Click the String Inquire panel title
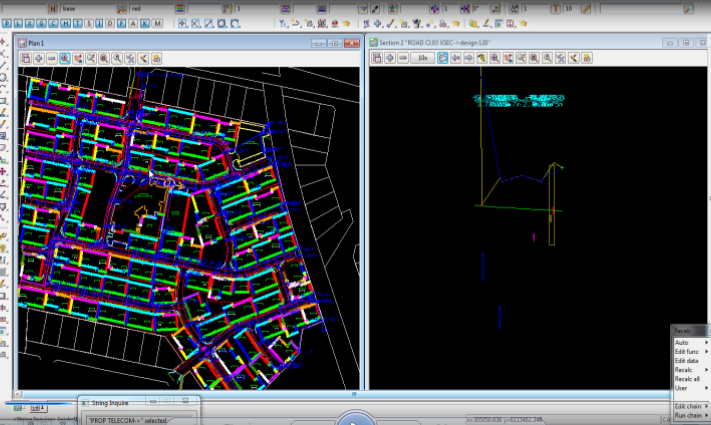 (x=110, y=403)
